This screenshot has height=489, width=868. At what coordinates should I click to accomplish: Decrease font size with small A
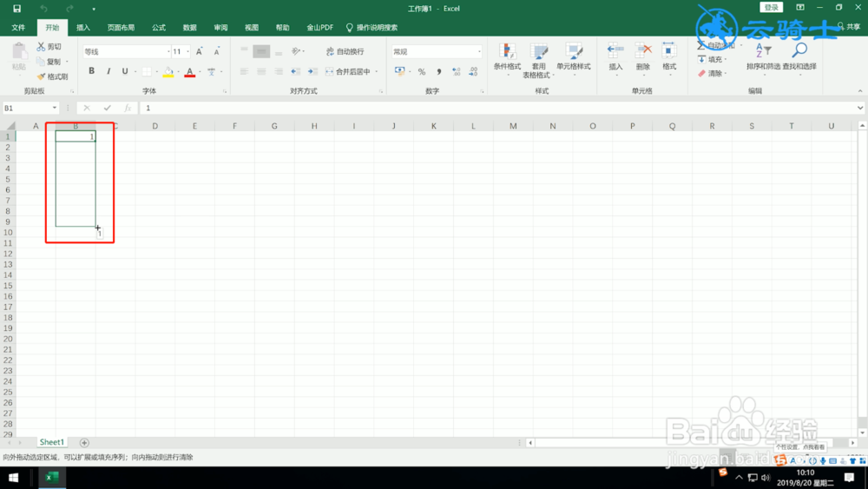click(x=216, y=51)
